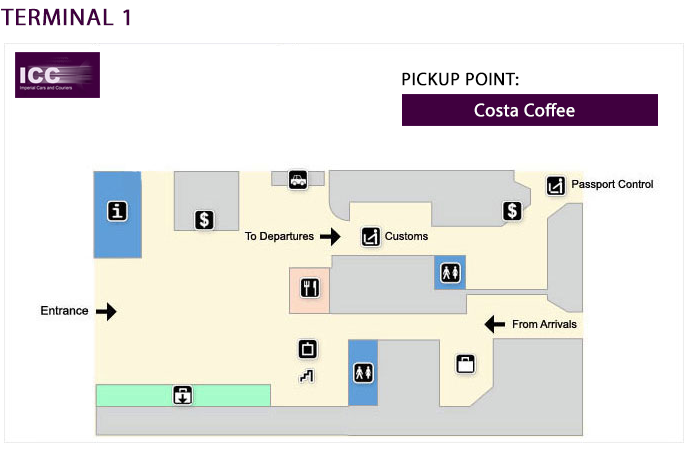Click the information desk icon
The height and width of the screenshot is (452, 694).
pyautogui.click(x=117, y=211)
